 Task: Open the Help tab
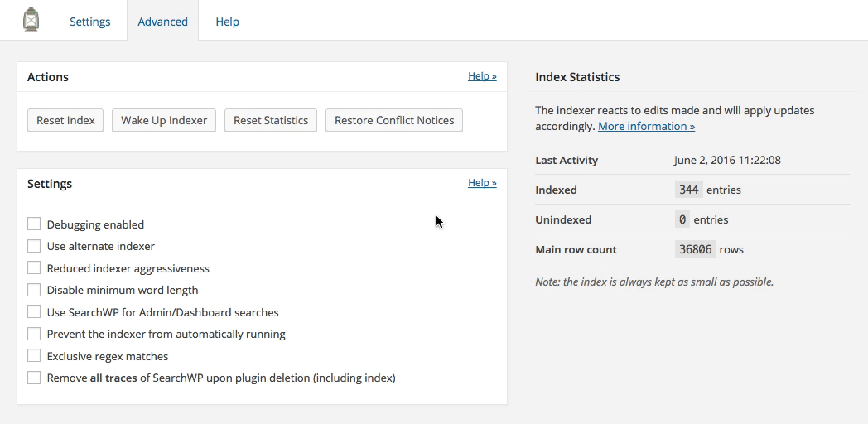pyautogui.click(x=227, y=22)
